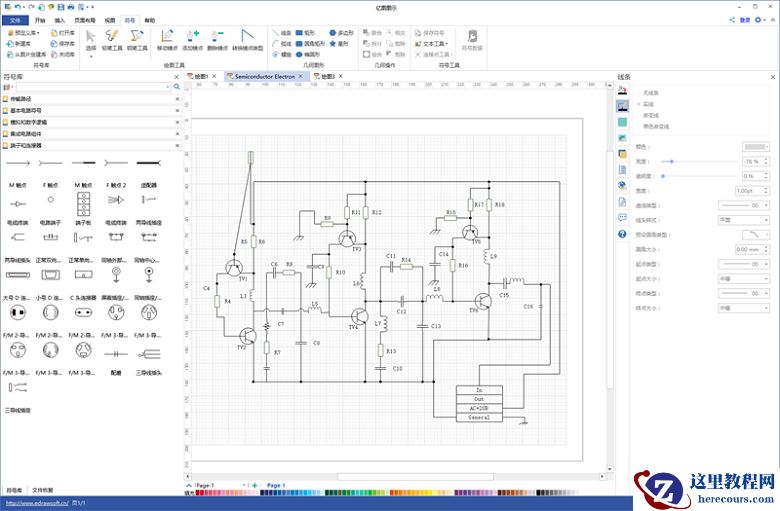Switch to Semiconductor Electron document tab

coord(264,76)
